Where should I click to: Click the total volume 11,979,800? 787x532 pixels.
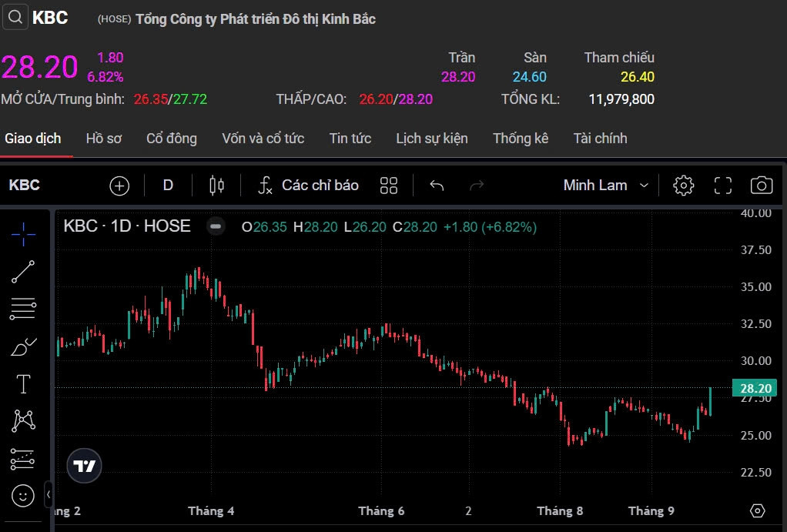(621, 99)
